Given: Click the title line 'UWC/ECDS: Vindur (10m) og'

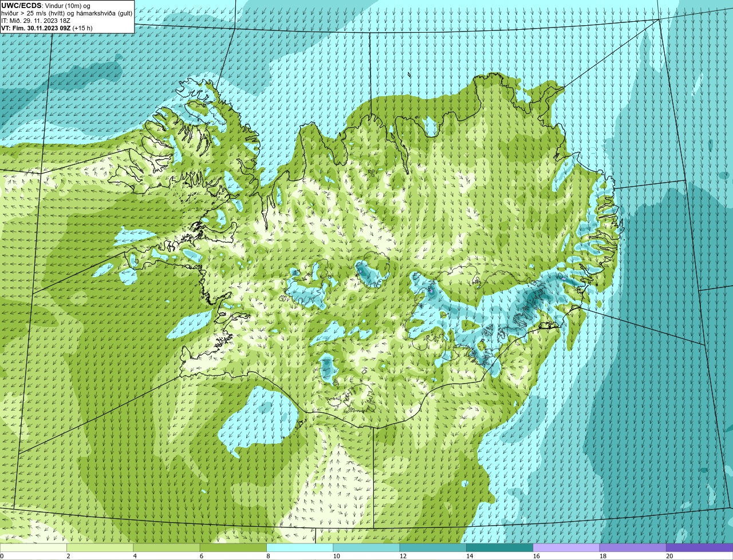Looking at the screenshot, I should (46, 6).
